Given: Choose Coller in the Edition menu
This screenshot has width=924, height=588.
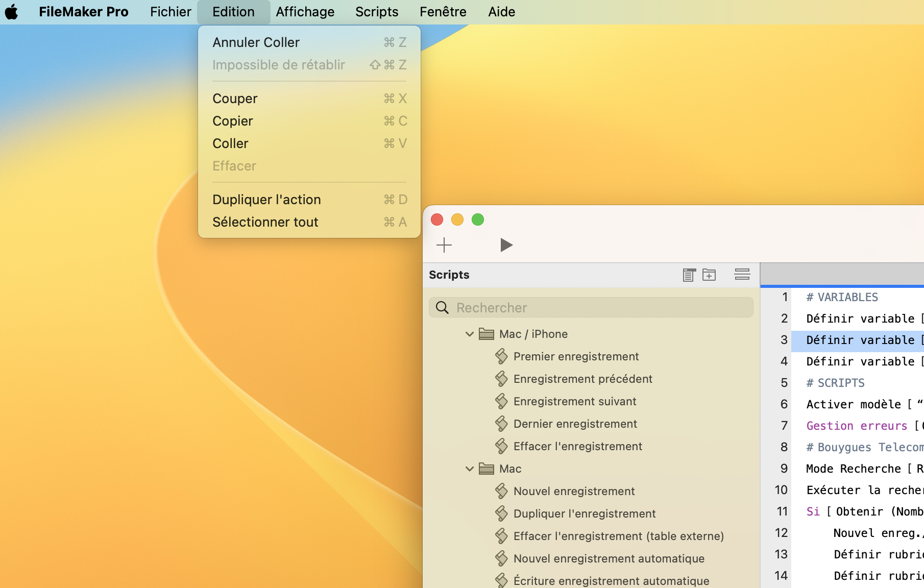Looking at the screenshot, I should click(309, 143).
